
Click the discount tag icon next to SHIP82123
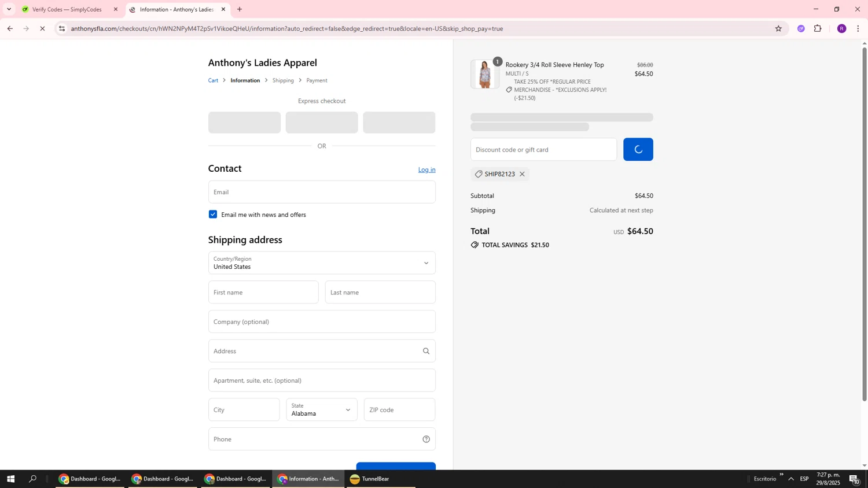click(x=479, y=174)
